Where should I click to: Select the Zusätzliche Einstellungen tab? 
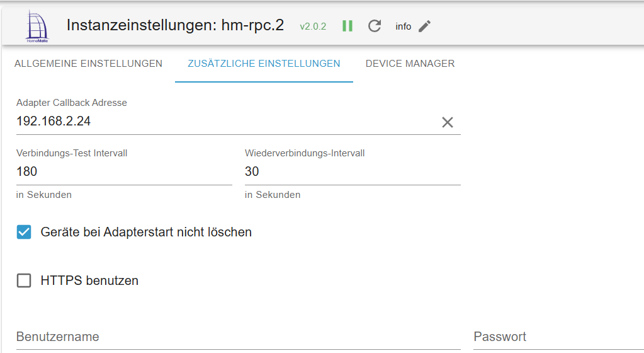tap(264, 64)
